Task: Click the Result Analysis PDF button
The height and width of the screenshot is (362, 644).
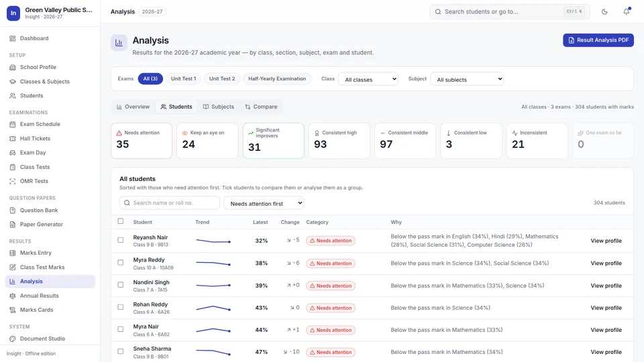Action: [x=598, y=40]
